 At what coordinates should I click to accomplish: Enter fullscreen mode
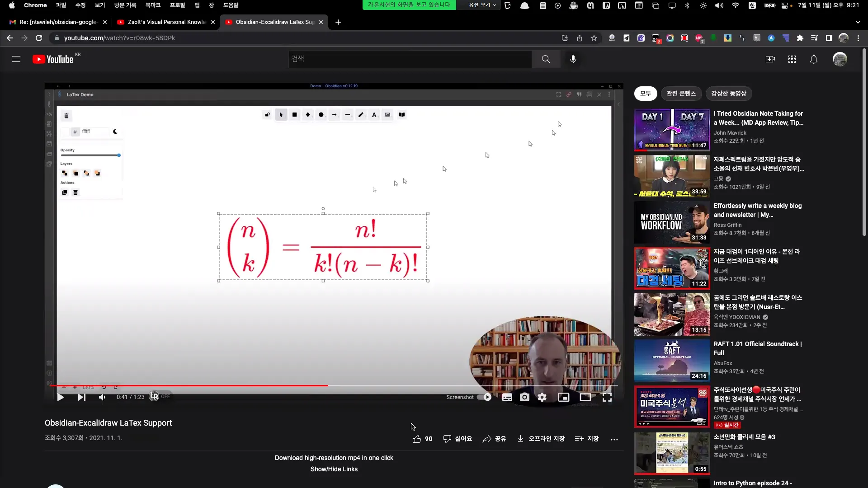(607, 397)
